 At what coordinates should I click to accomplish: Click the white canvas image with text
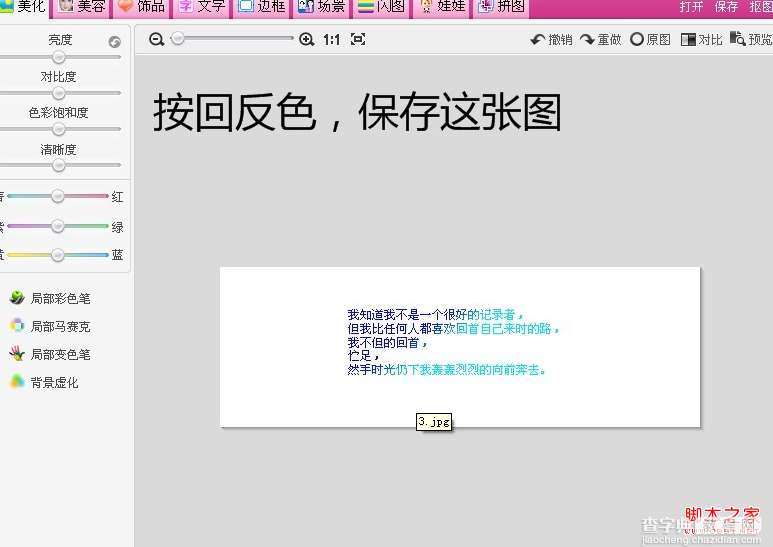460,347
